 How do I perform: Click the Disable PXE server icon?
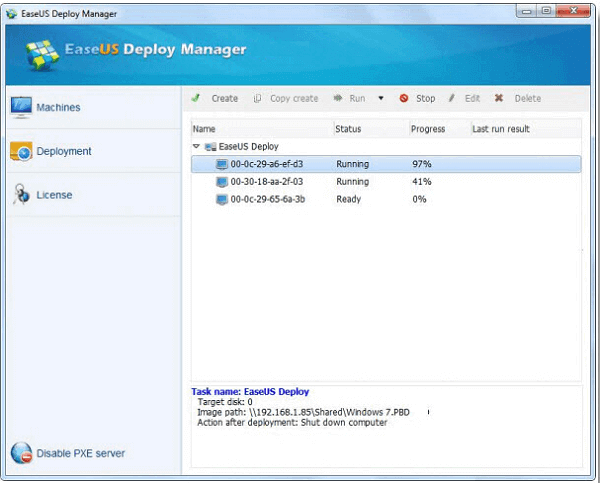click(21, 453)
